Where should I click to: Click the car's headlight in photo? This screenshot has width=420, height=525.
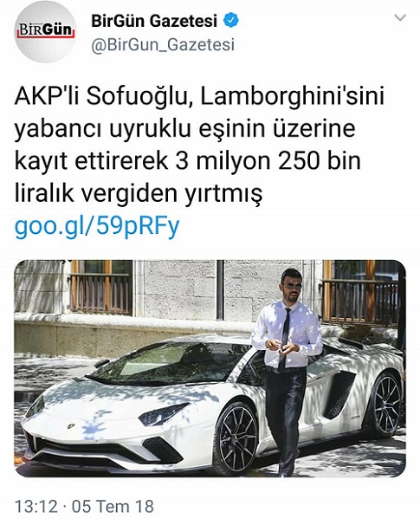[x=162, y=415]
